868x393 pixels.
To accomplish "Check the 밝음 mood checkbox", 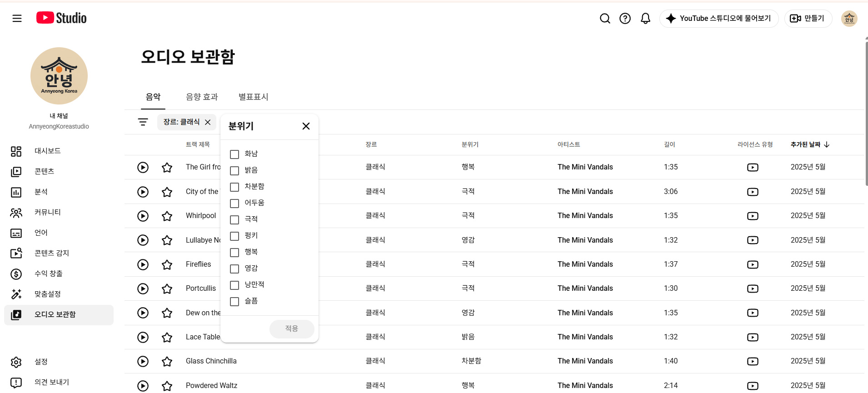I will [x=234, y=171].
